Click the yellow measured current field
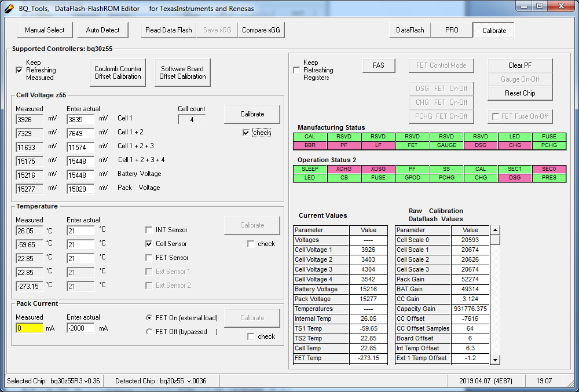Viewport: 579px width, 392px height. 30,328
